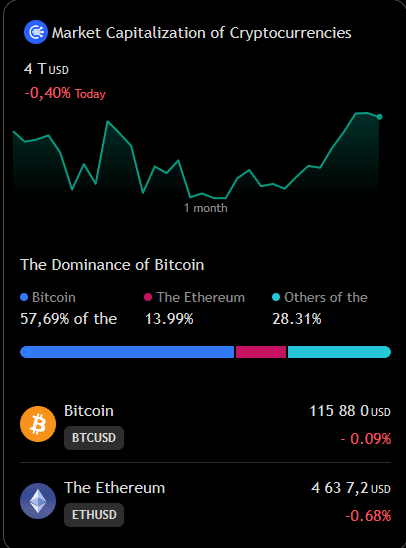Click the pink Ethereum legend dot
The height and width of the screenshot is (548, 406).
point(148,297)
